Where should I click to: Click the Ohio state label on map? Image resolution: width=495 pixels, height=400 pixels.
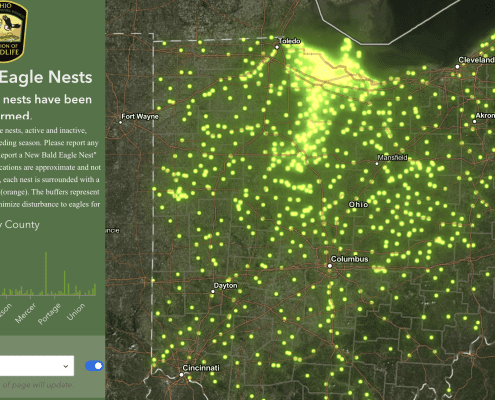pyautogui.click(x=358, y=204)
